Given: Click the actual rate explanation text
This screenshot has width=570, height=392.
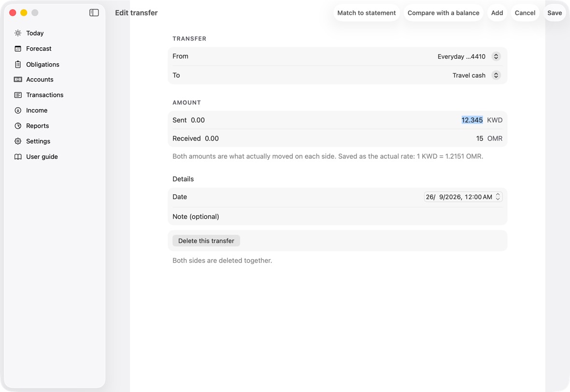Looking at the screenshot, I should [x=328, y=156].
